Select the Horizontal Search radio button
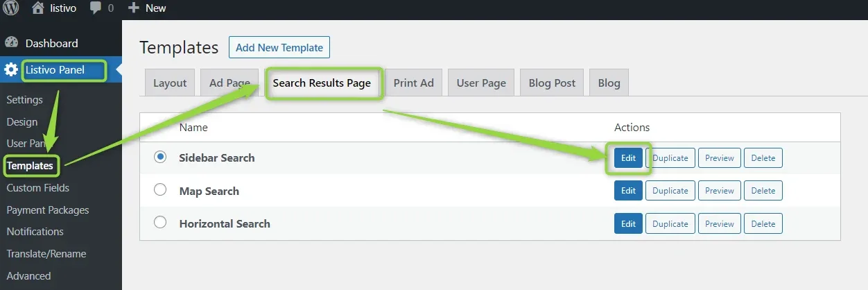This screenshot has height=290, width=868. [160, 223]
